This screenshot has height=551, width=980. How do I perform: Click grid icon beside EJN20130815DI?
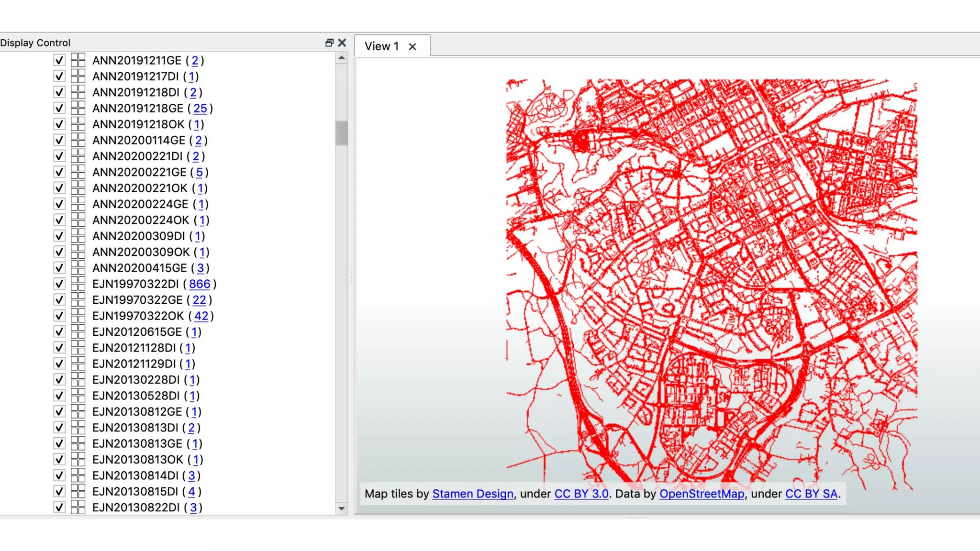point(78,491)
